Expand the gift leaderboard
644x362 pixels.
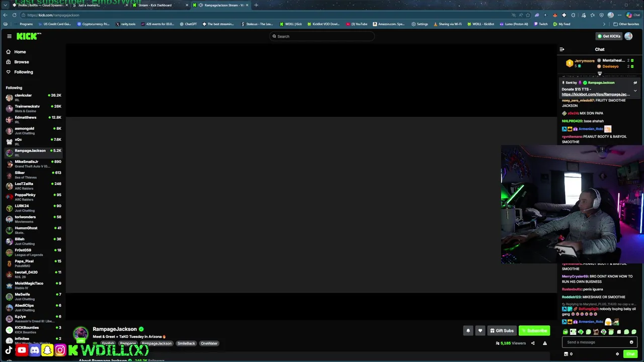point(600,73)
